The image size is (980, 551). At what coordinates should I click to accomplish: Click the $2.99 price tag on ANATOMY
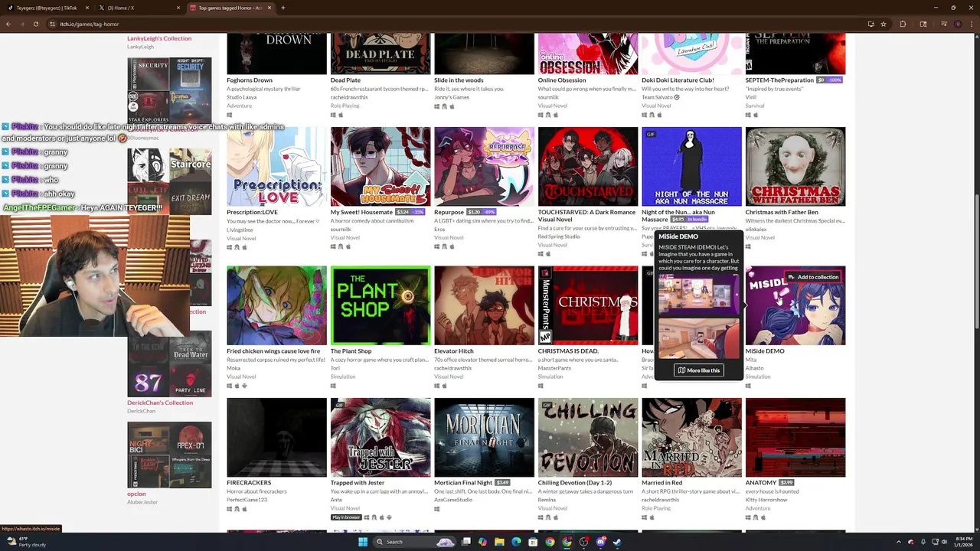tap(786, 483)
